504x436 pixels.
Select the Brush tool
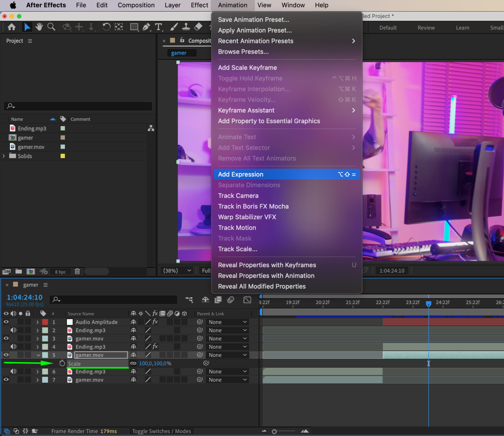point(174,27)
